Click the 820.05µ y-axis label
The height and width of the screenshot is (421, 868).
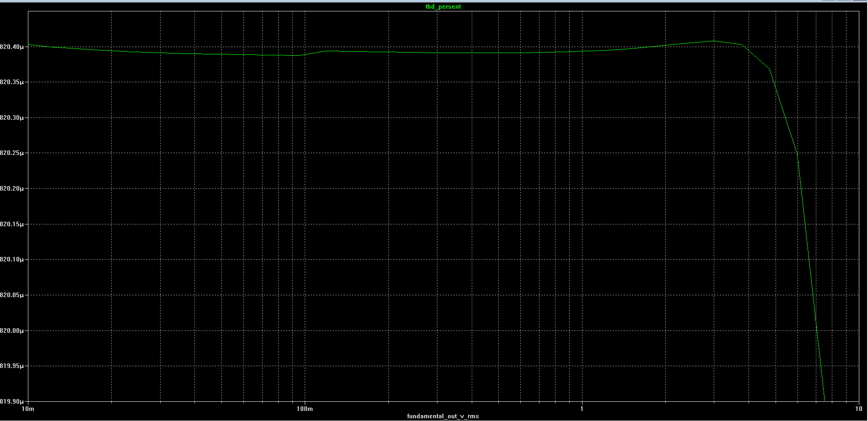[12, 295]
